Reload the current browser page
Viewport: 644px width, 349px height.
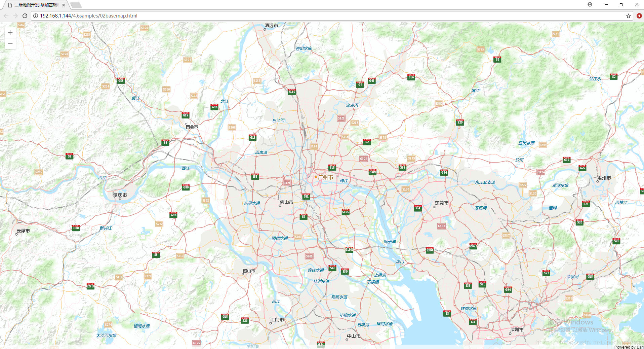(x=25, y=16)
